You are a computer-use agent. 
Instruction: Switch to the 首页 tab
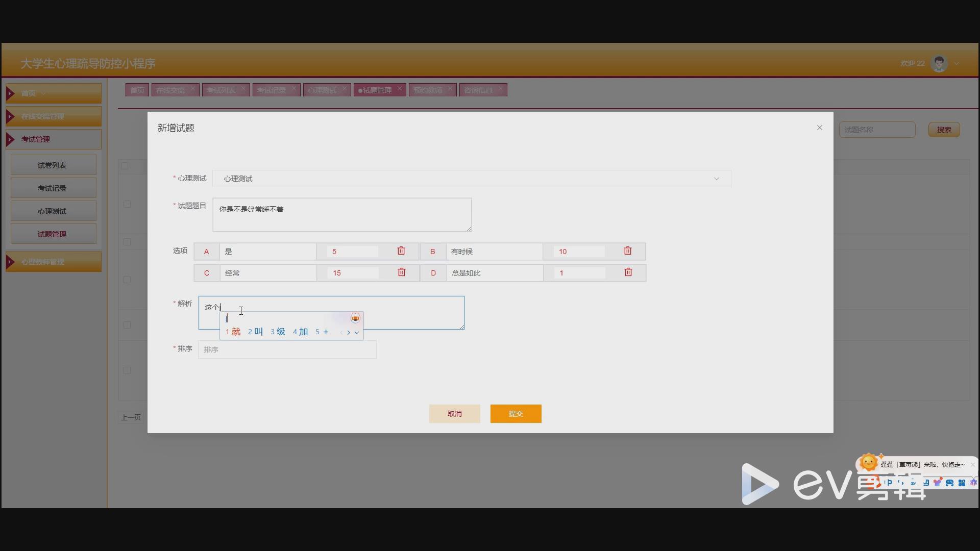click(x=137, y=90)
